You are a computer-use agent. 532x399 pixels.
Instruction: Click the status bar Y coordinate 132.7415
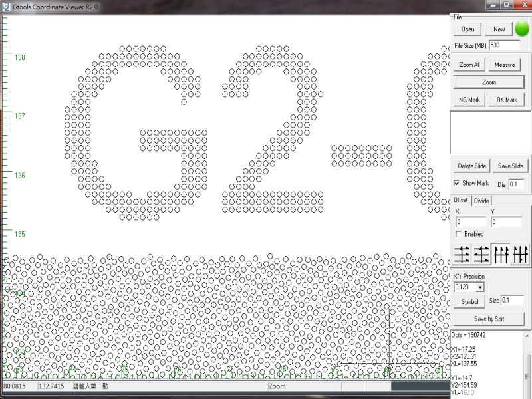[51, 386]
